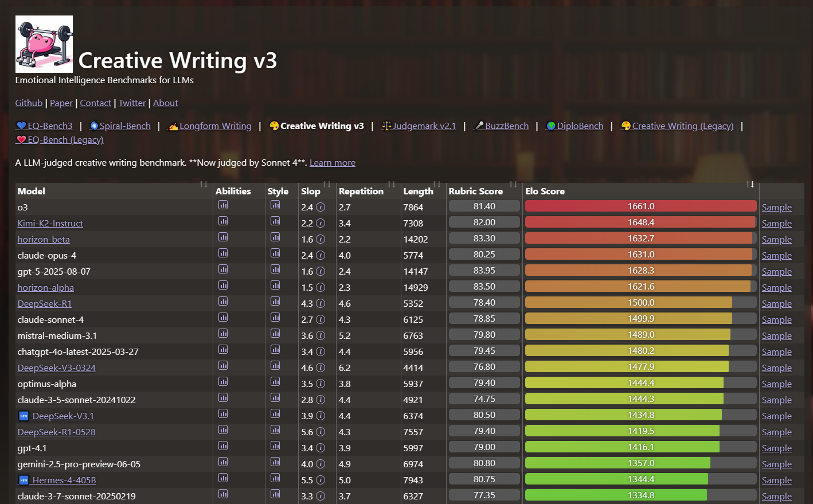
Task: Click the 81.40 rubric score cell
Action: tap(484, 206)
